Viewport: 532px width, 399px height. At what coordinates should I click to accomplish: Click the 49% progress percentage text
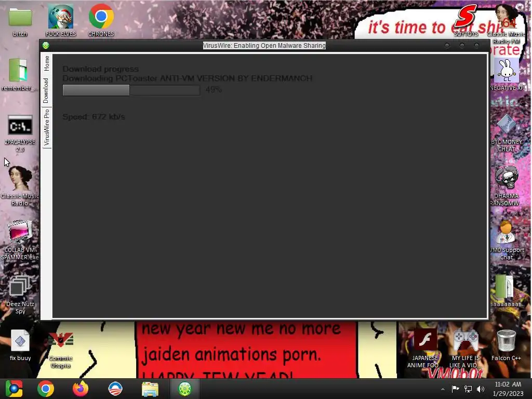pyautogui.click(x=214, y=89)
